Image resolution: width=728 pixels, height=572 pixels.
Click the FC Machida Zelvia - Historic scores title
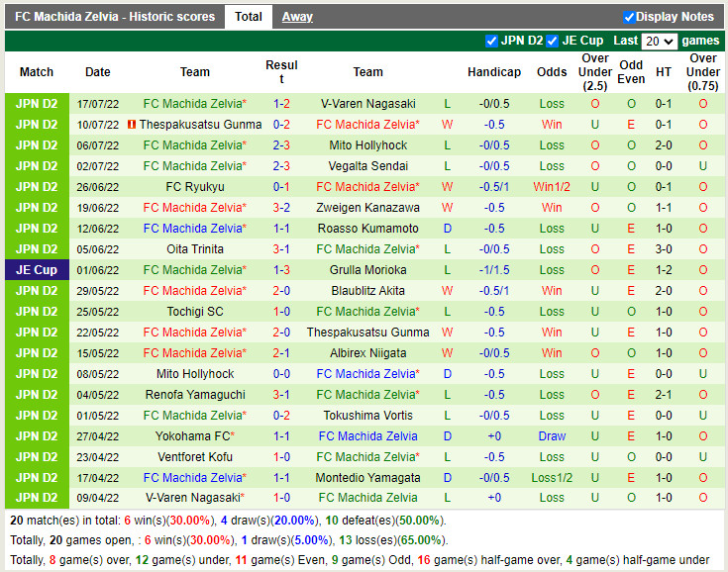115,17
